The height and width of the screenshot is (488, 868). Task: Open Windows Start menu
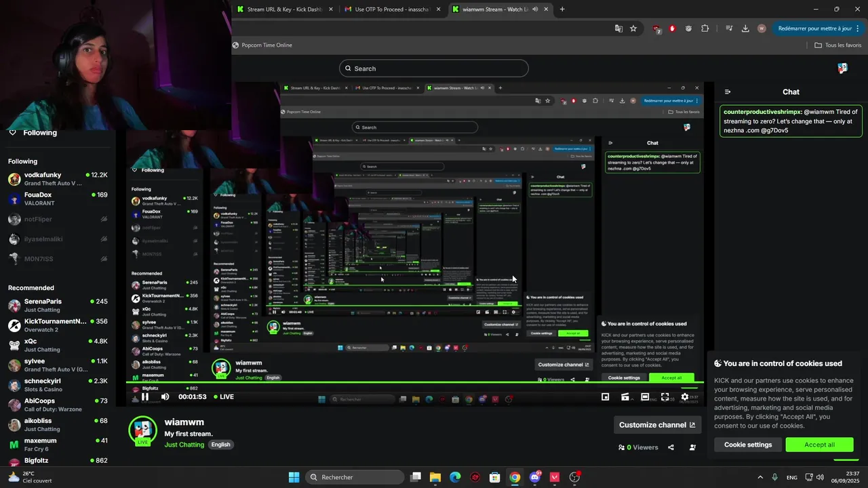click(x=294, y=477)
